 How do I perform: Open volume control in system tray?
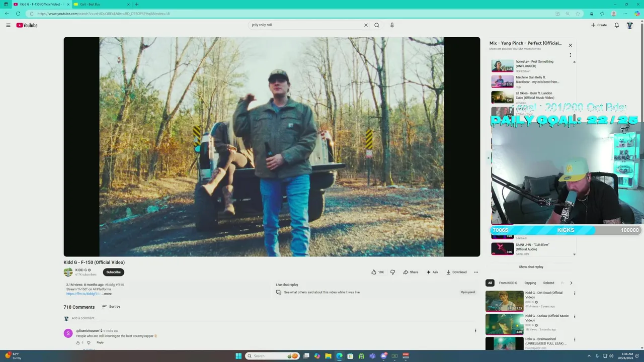click(x=611, y=356)
